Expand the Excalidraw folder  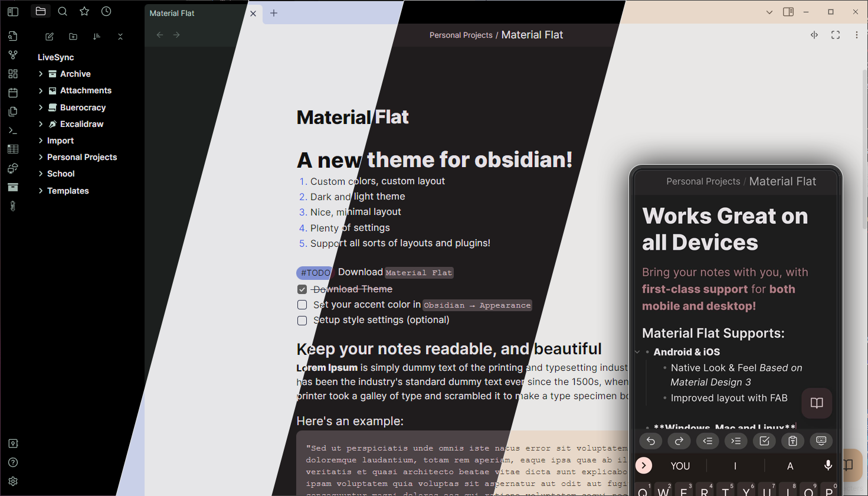pyautogui.click(x=41, y=124)
